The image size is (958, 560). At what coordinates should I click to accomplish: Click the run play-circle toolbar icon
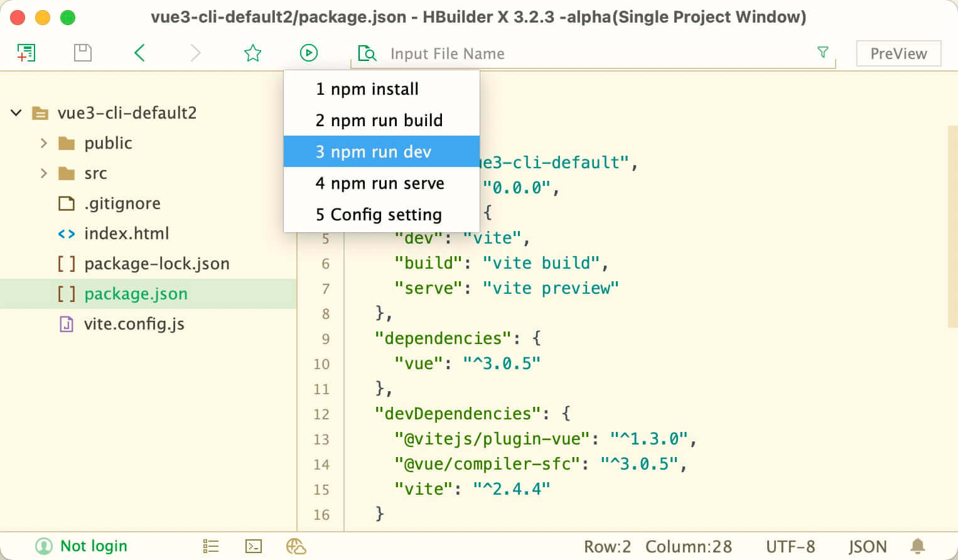point(308,53)
